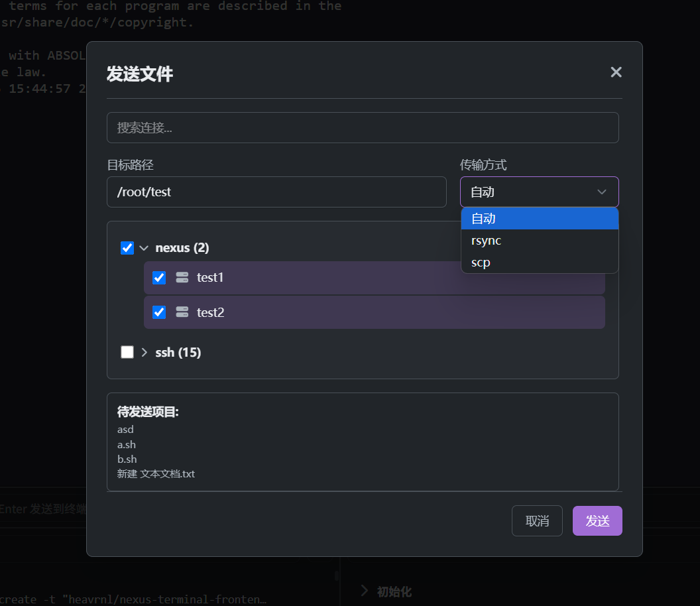Screen dimensions: 700x606
Task: Click the 目标路径 field containing /root/test
Action: 277,192
